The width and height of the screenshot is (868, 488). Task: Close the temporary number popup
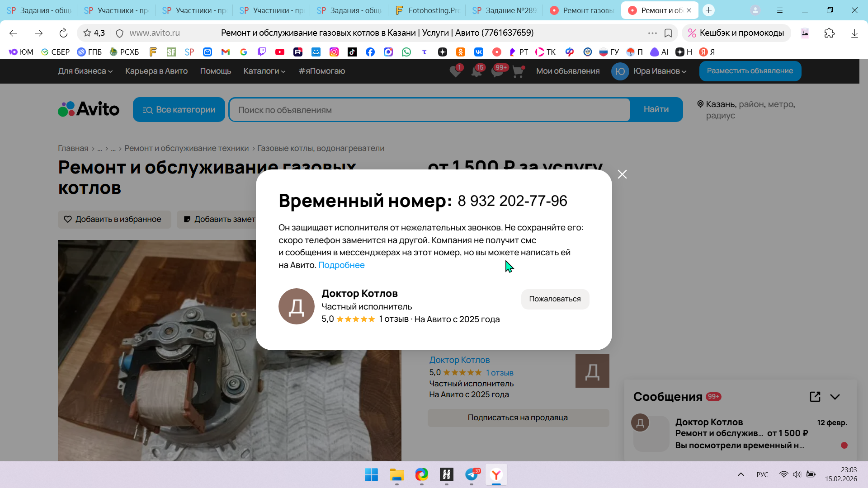[x=622, y=174]
